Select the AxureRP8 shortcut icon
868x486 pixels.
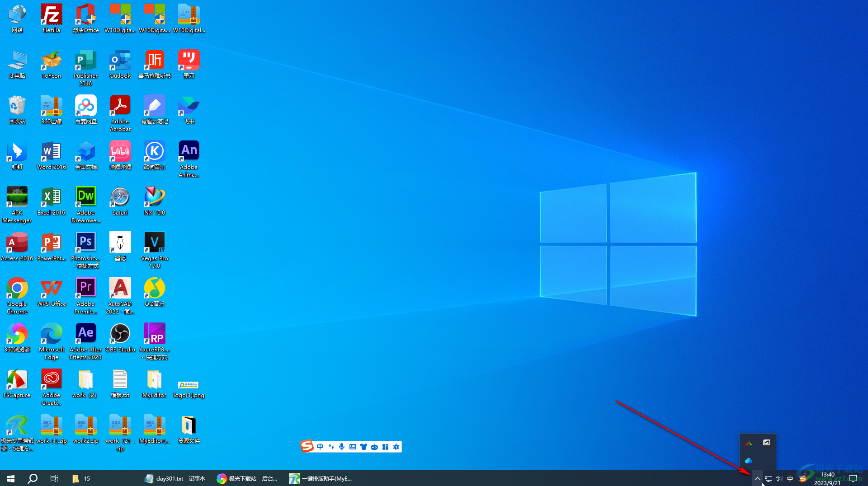(155, 341)
